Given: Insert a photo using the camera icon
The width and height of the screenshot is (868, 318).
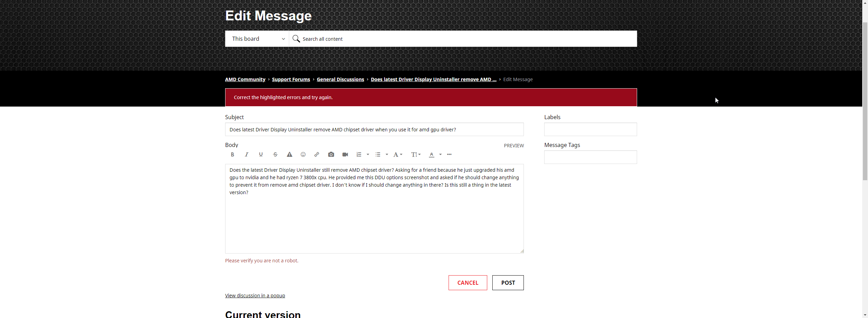Looking at the screenshot, I should click(x=331, y=154).
